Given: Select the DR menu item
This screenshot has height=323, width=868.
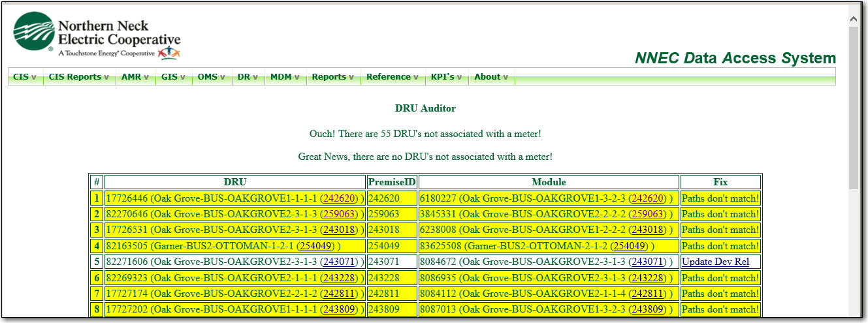Looking at the screenshot, I should click(248, 77).
